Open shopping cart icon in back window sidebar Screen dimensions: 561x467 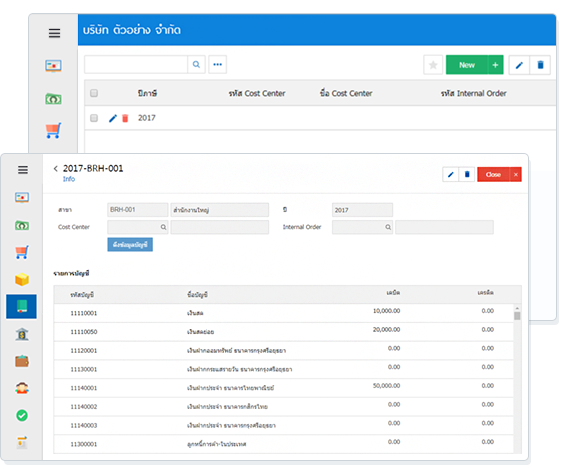[53, 131]
